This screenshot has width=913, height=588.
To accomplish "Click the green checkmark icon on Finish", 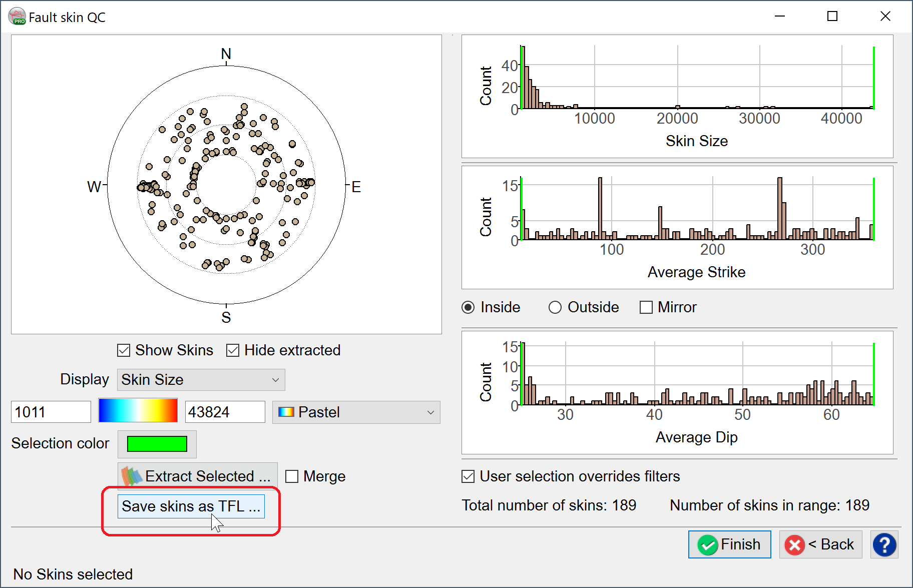I will click(707, 545).
